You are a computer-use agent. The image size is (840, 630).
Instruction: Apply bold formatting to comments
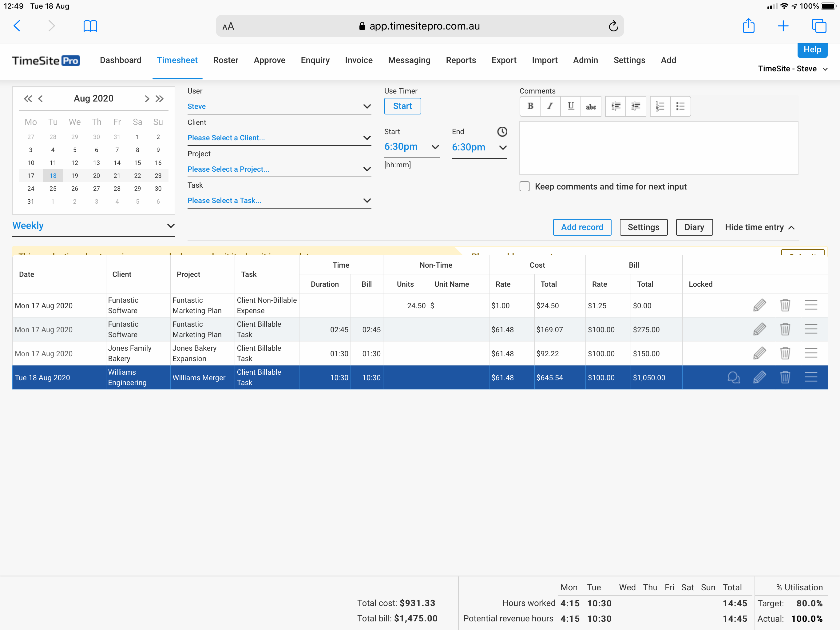(x=530, y=106)
